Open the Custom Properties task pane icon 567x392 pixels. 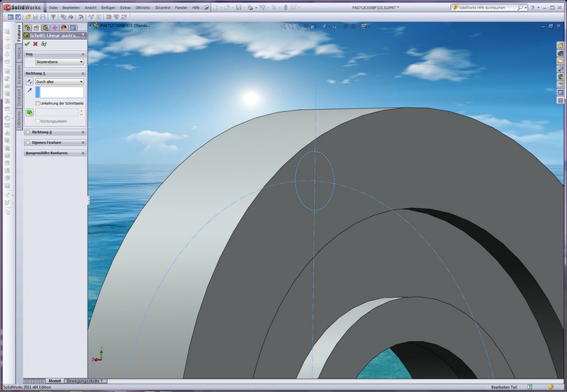560,84
